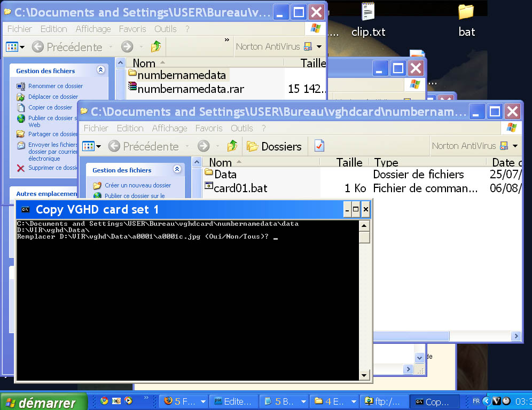Sort files by the Taille column in the front window
This screenshot has height=410, width=532.
pos(349,162)
